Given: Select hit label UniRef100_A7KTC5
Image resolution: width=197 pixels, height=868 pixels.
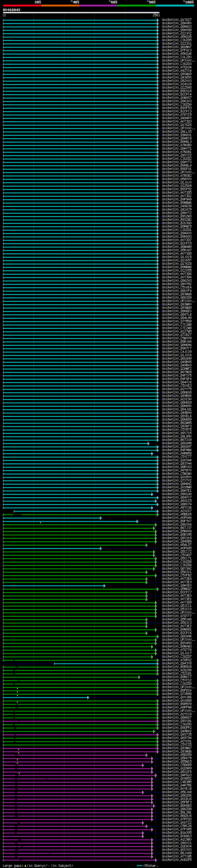Looking at the screenshot, I should (177, 115).
